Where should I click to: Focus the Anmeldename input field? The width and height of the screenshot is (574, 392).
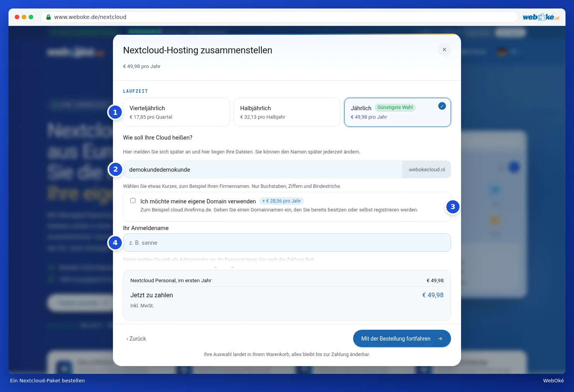click(287, 243)
